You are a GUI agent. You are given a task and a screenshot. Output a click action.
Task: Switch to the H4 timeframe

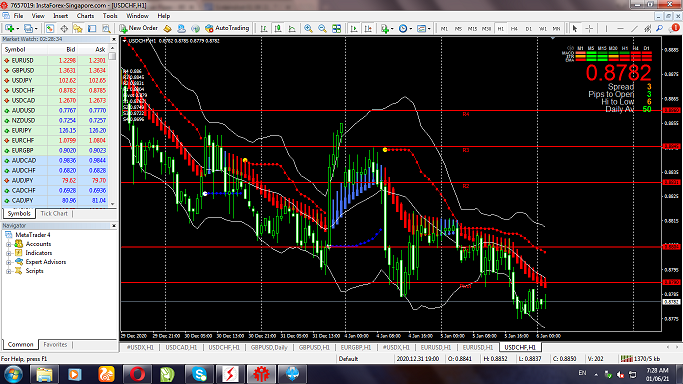tap(514, 28)
